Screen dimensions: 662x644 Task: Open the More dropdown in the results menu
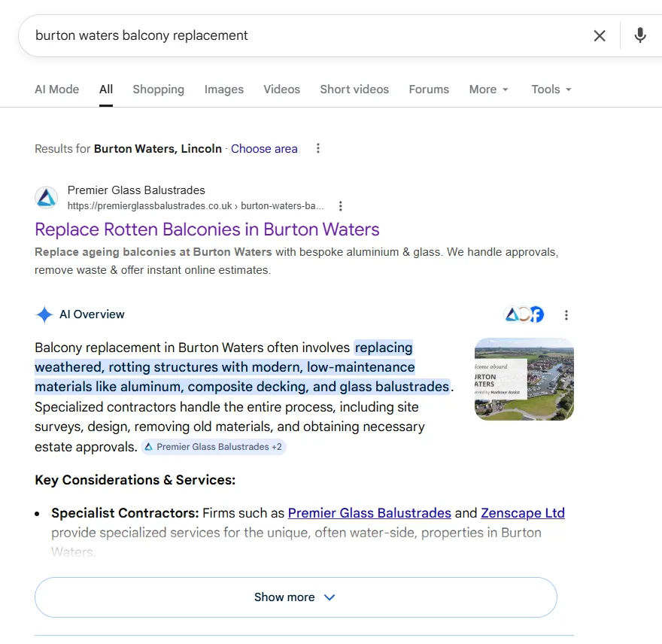(x=488, y=89)
